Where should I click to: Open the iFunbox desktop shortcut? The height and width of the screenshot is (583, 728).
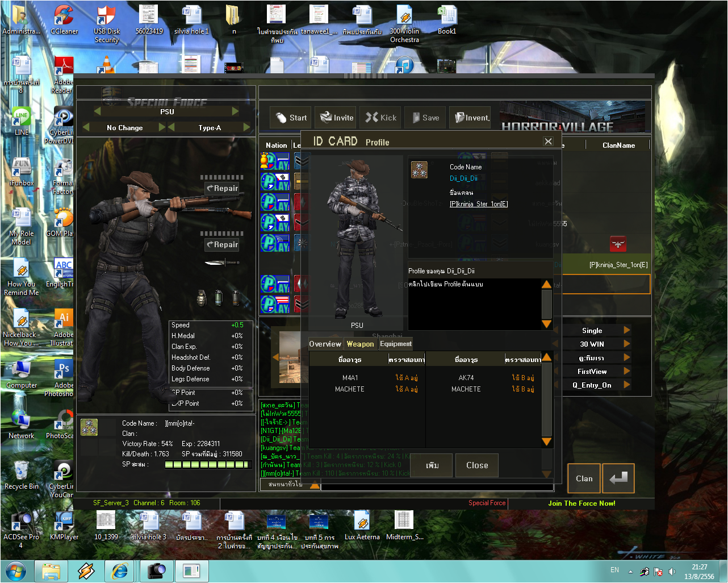click(22, 172)
